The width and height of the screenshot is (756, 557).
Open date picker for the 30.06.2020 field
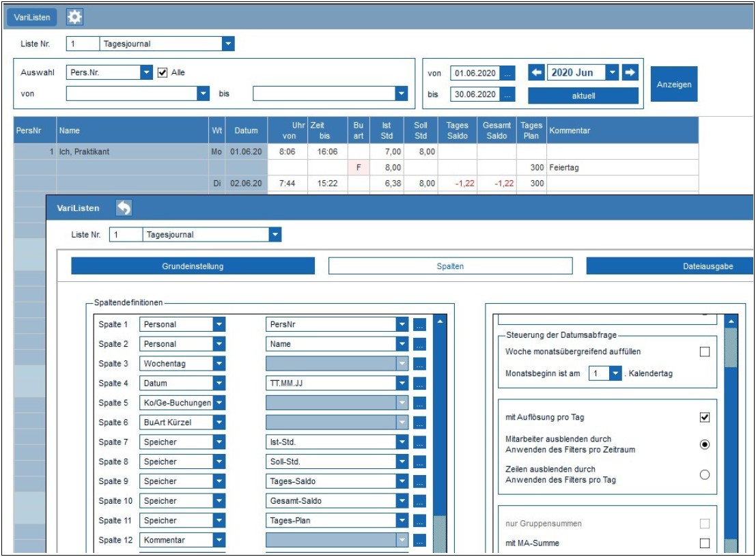pos(507,95)
